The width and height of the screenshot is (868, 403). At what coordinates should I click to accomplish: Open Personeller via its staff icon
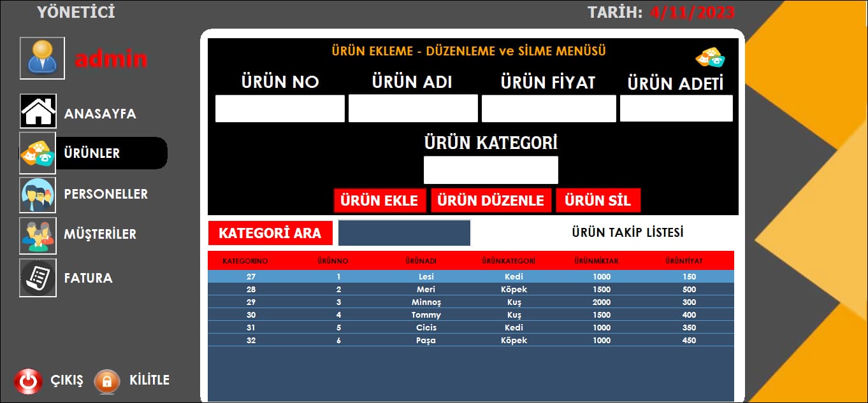(38, 194)
